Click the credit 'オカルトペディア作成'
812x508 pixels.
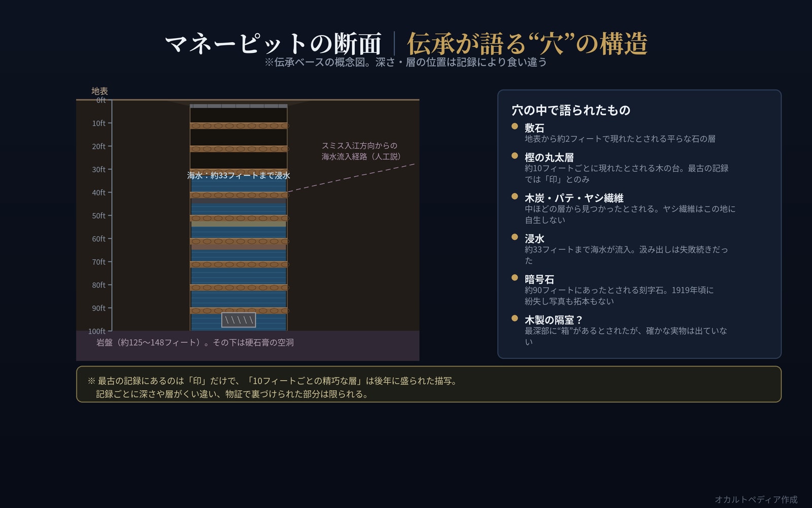click(x=756, y=499)
